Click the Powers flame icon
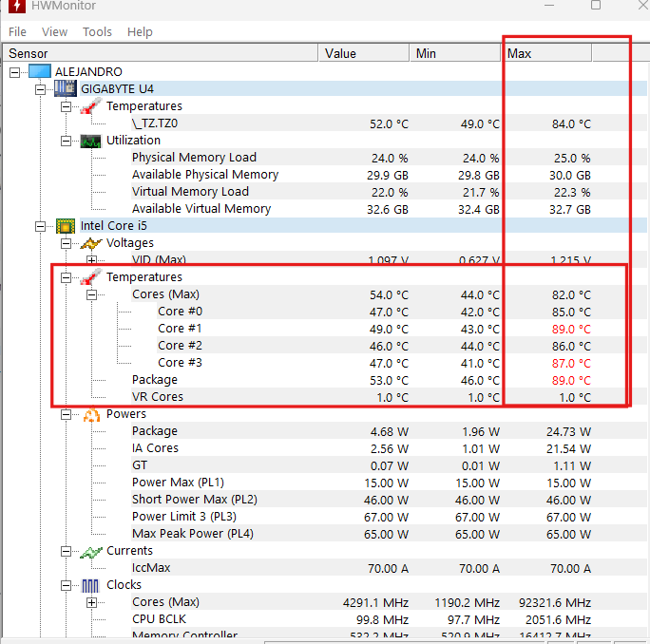Screen dimensions: 650x644 pos(91,414)
